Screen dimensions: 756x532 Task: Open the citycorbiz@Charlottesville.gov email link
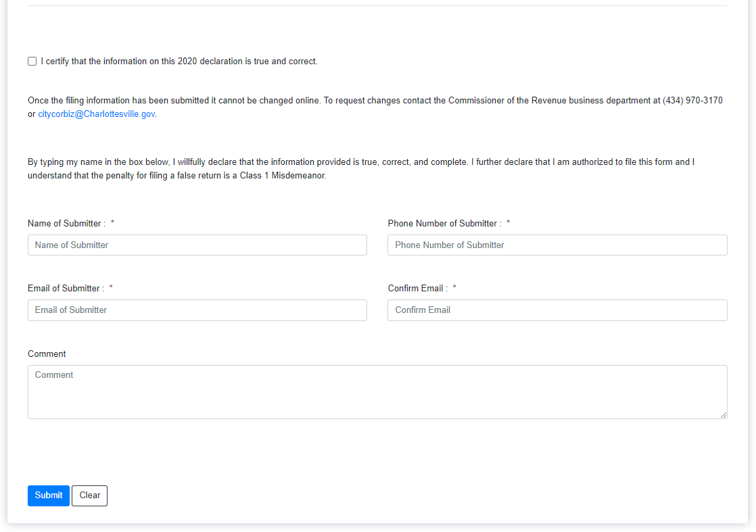tap(96, 114)
